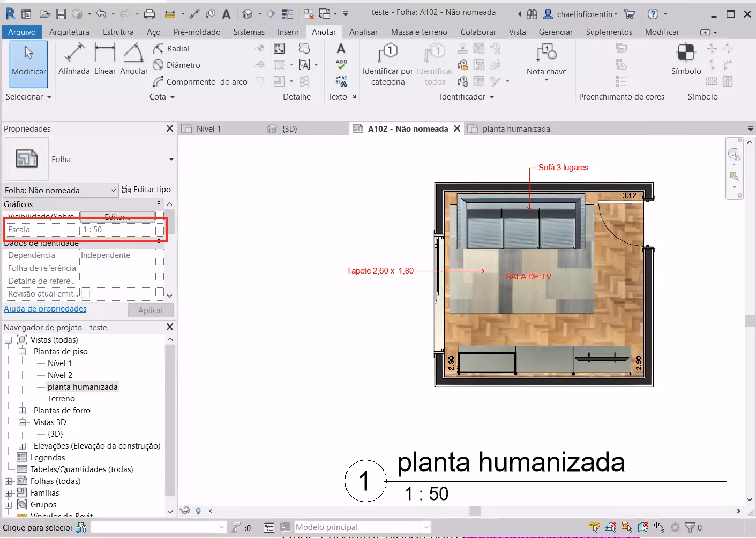Switch to the Arquitetura ribbon tab
Viewport: 756px width, 538px height.
click(69, 32)
